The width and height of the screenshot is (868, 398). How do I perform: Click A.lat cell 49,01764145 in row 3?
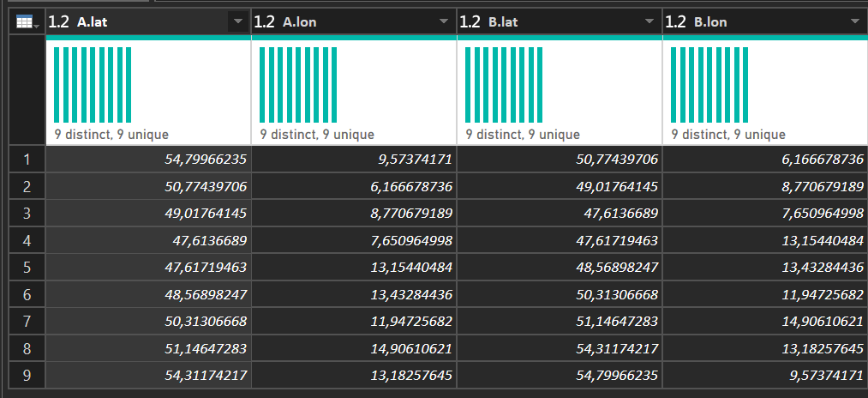click(148, 214)
